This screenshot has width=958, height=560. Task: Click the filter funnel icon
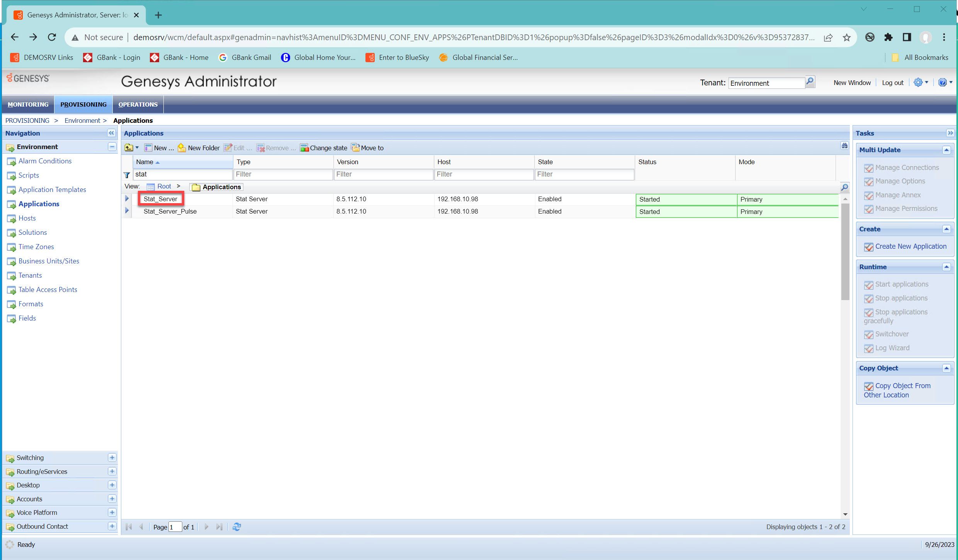[x=127, y=175]
